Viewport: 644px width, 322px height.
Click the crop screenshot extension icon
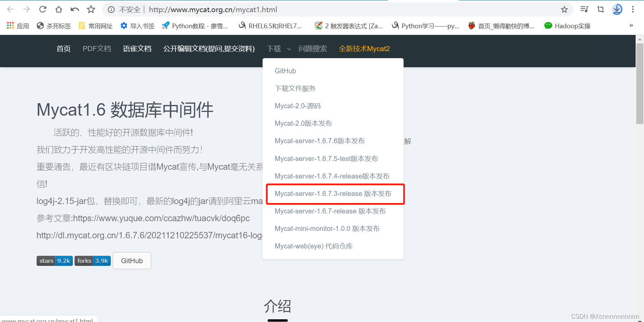(601, 9)
